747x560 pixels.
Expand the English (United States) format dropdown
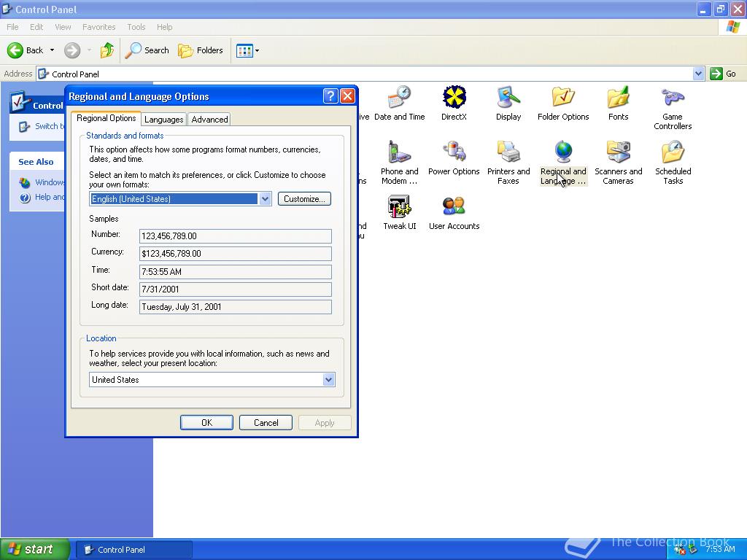pyautogui.click(x=265, y=198)
